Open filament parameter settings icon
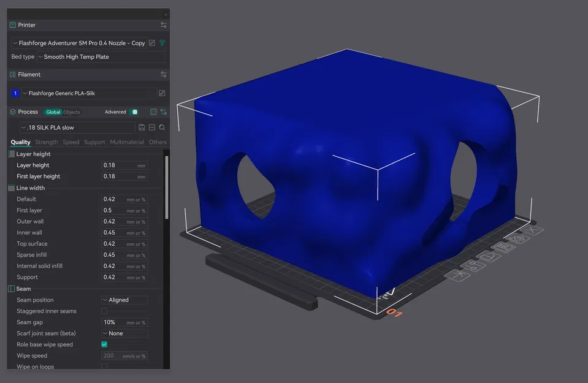Image resolution: width=588 pixels, height=383 pixels. point(164,75)
